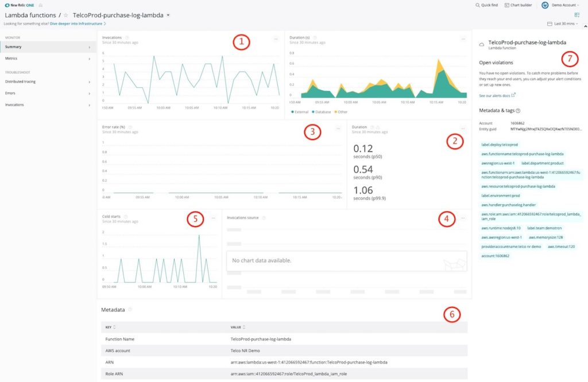Click the chevron on the Distributed tracing row
This screenshot has height=382, width=588.
tap(89, 82)
